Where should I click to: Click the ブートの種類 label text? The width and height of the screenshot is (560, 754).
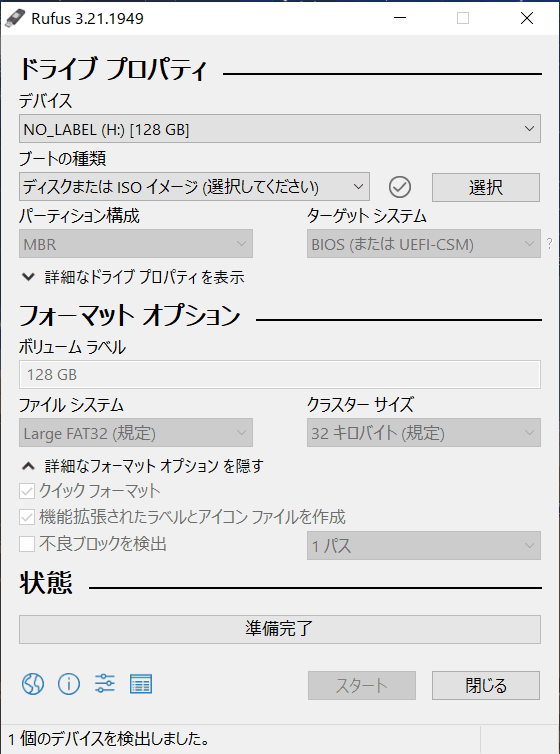pyautogui.click(x=62, y=158)
